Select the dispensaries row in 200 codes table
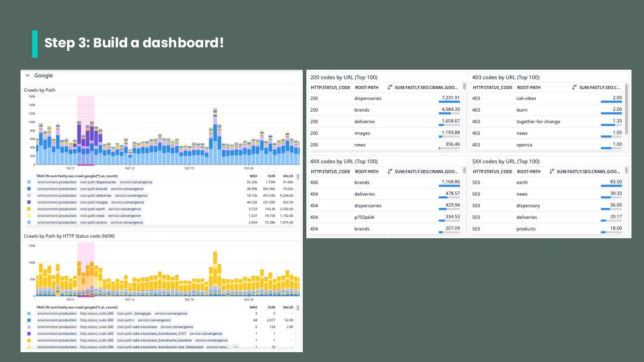644x362 pixels. 386,98
